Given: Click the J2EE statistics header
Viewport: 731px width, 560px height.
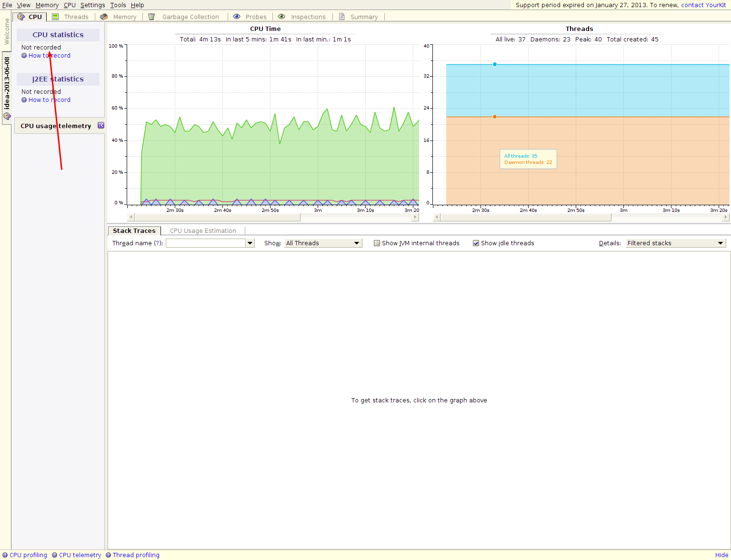Looking at the screenshot, I should pyautogui.click(x=58, y=79).
